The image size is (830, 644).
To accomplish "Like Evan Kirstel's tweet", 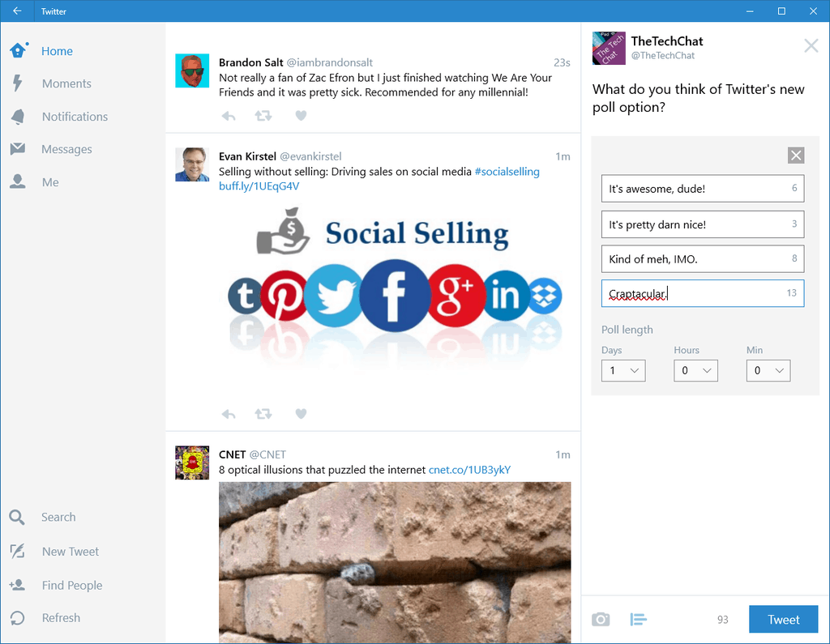I will [x=301, y=414].
